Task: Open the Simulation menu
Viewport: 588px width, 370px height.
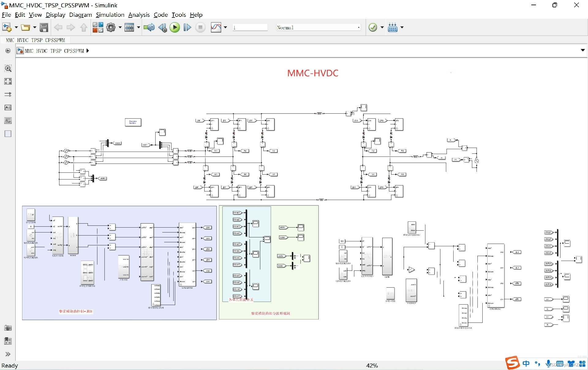Action: tap(110, 15)
